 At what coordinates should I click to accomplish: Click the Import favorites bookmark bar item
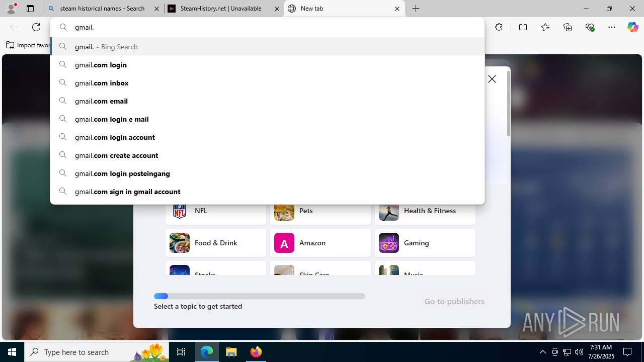tap(28, 45)
